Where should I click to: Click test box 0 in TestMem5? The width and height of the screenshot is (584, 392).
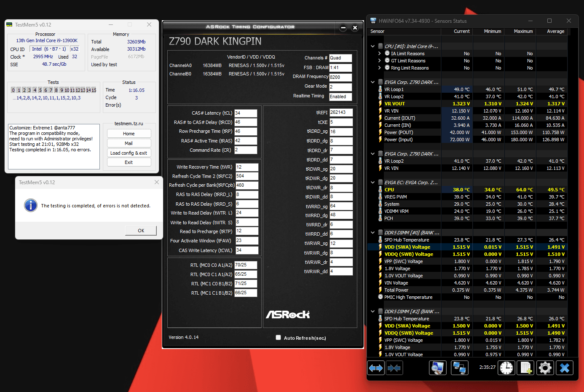pyautogui.click(x=13, y=90)
